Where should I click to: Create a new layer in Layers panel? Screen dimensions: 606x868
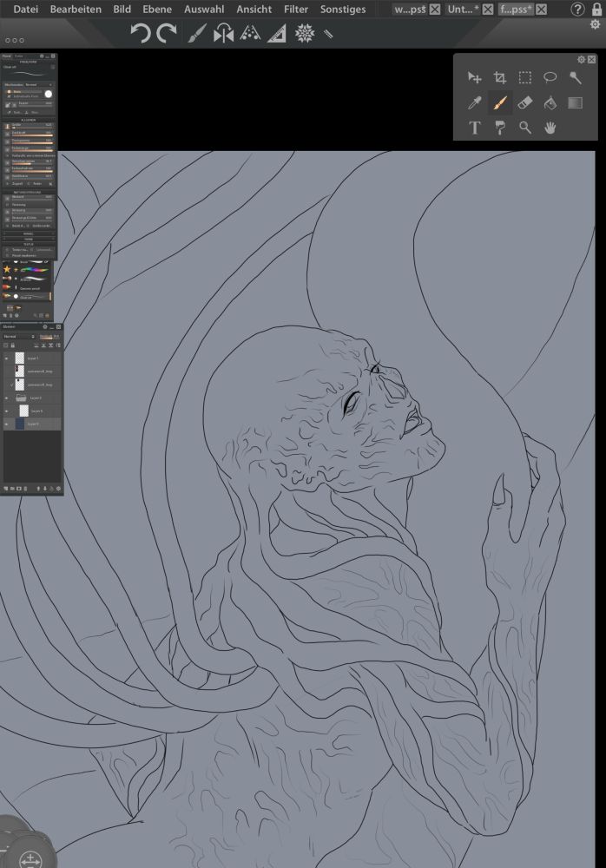5,489
